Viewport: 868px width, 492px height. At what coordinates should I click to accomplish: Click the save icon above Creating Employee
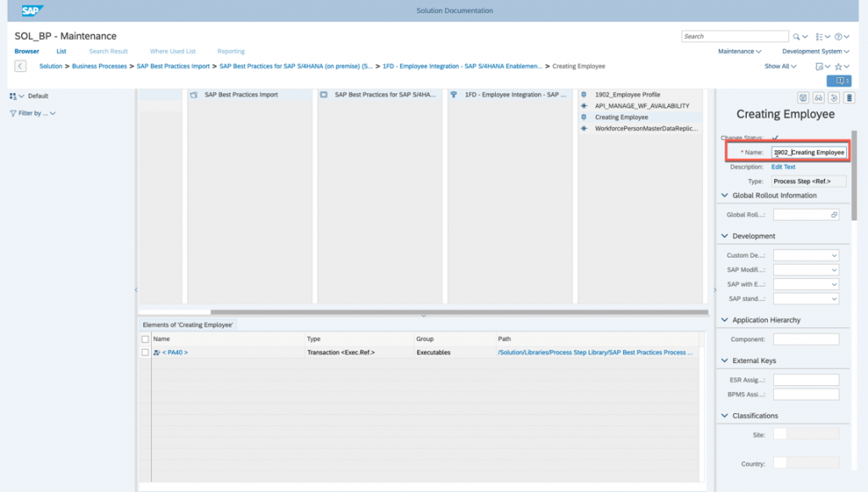(803, 98)
